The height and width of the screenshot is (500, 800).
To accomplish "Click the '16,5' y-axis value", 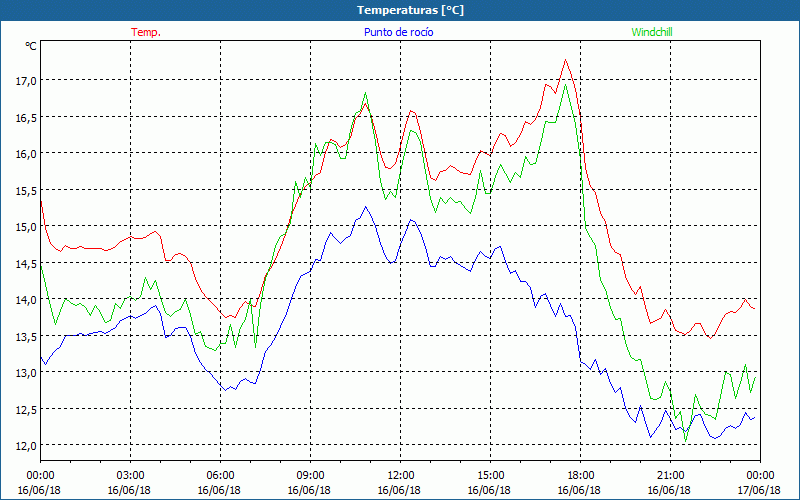I will coord(27,117).
